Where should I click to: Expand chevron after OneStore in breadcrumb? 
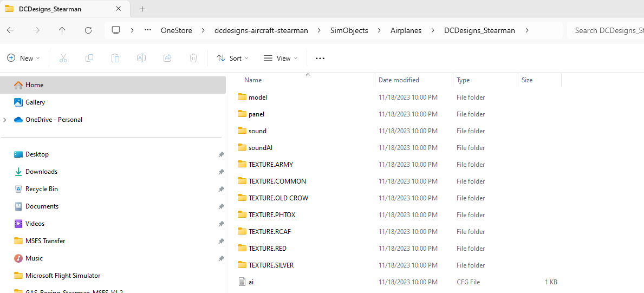click(203, 30)
